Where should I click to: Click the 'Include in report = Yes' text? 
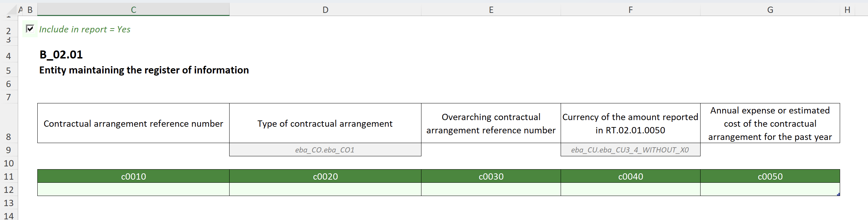85,29
